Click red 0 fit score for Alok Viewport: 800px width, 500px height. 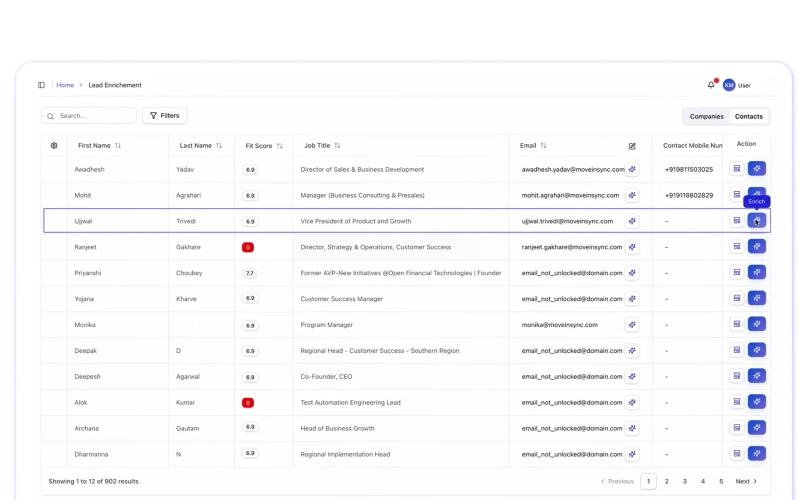(248, 403)
